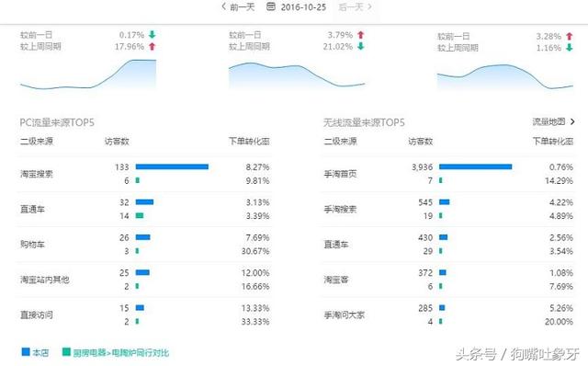Viewport: 588px width, 366px height.
Task: Click the 20.00% conversion value
Action: [x=559, y=322]
